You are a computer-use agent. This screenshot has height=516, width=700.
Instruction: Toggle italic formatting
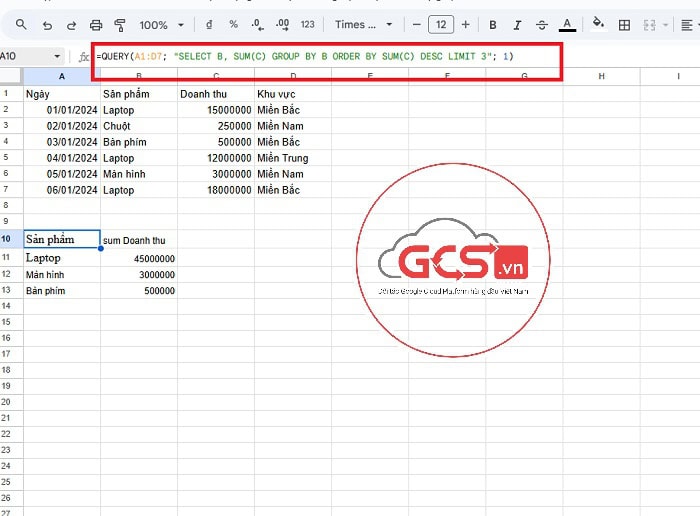click(x=517, y=24)
